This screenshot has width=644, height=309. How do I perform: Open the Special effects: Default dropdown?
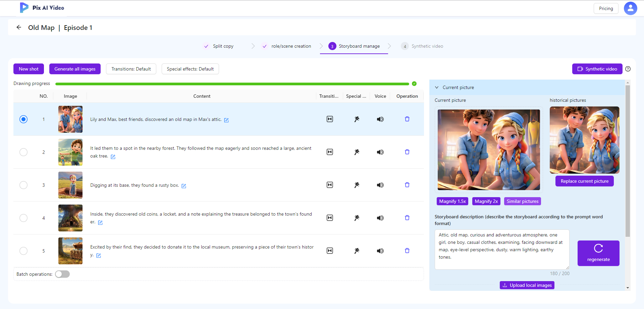(x=190, y=69)
